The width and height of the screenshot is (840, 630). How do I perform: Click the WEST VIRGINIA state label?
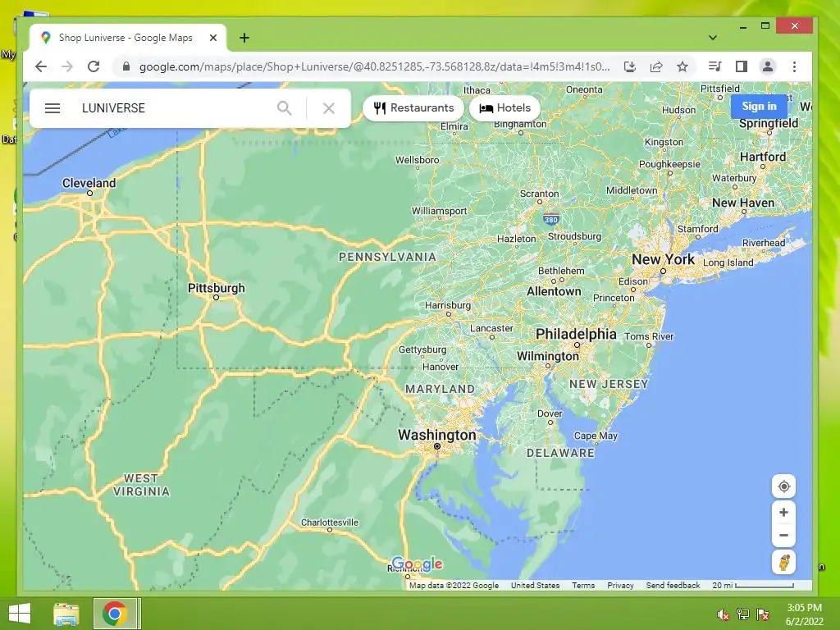coord(141,485)
